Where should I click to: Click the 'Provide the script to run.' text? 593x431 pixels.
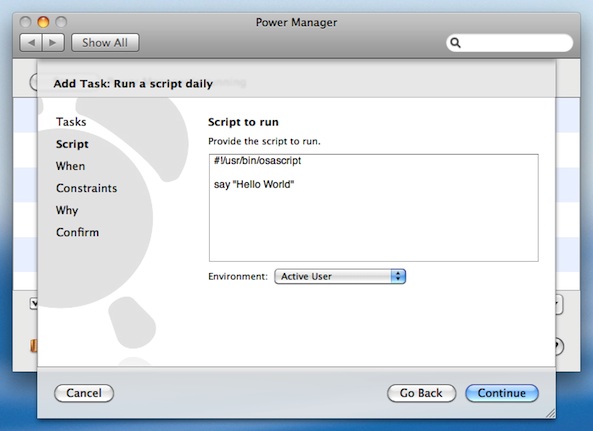[x=264, y=141]
